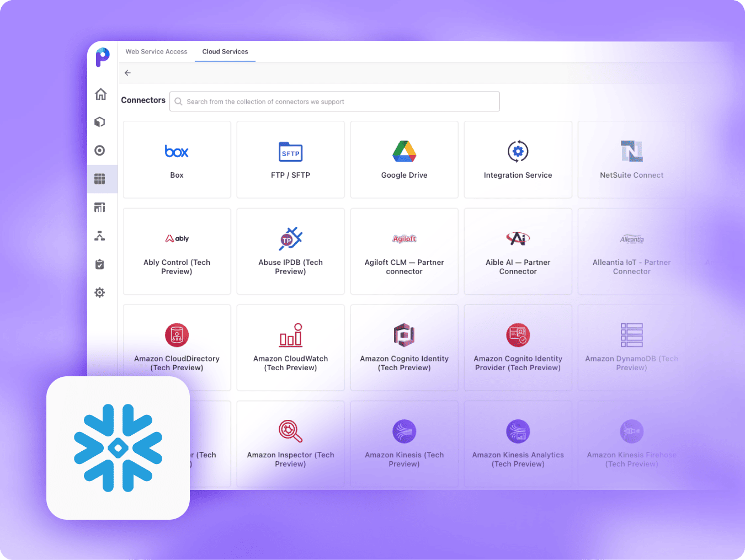This screenshot has height=560, width=745.
Task: Open the hierarchy icon in the sidebar
Action: pyautogui.click(x=100, y=236)
